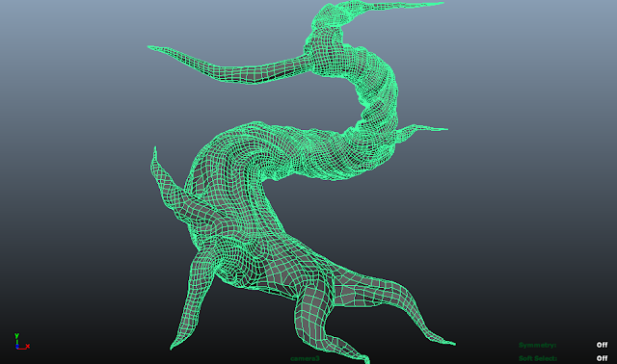617x364 pixels.
Task: Click the XYZ axis orientation gizmo
Action: (21, 342)
